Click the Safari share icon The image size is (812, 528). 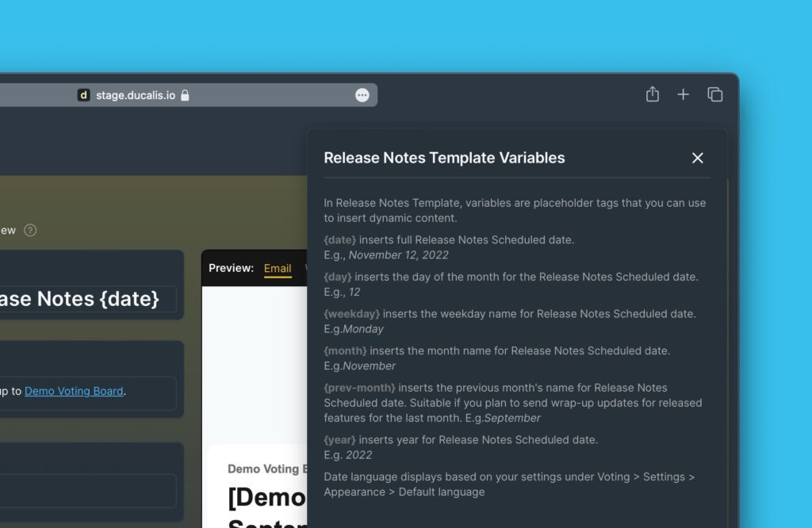tap(653, 94)
